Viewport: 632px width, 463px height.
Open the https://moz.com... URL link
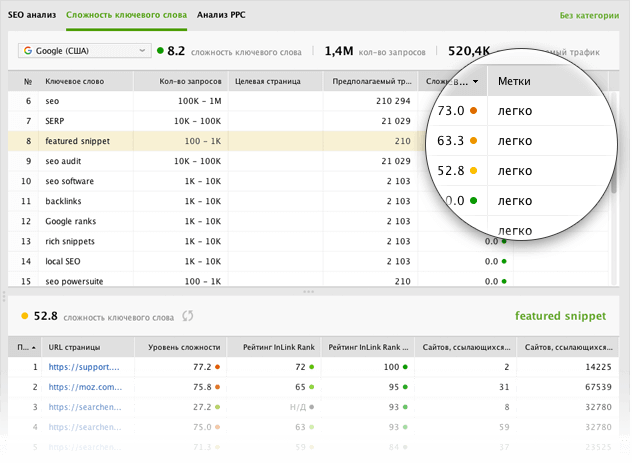tap(85, 387)
